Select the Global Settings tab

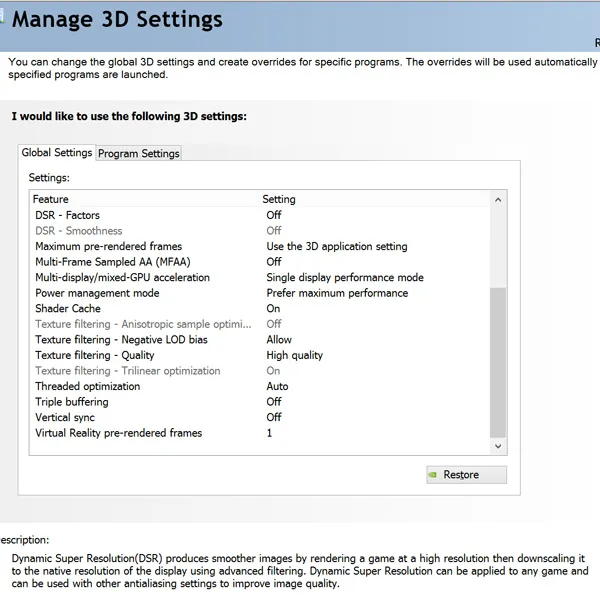[x=57, y=152]
